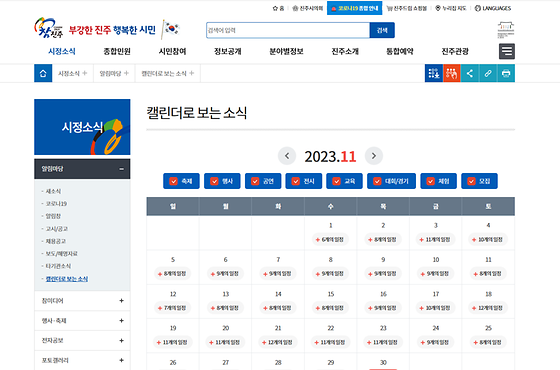The image size is (560, 370).
Task: Open 종합민원 main menu
Action: click(x=117, y=51)
